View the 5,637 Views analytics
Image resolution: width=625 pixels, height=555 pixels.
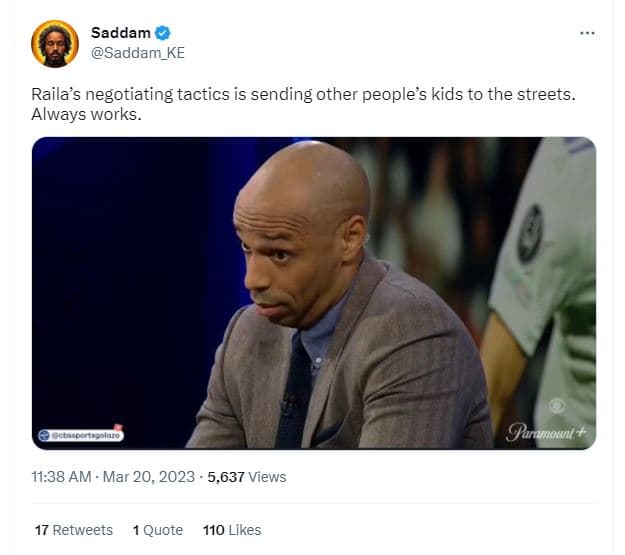click(246, 477)
